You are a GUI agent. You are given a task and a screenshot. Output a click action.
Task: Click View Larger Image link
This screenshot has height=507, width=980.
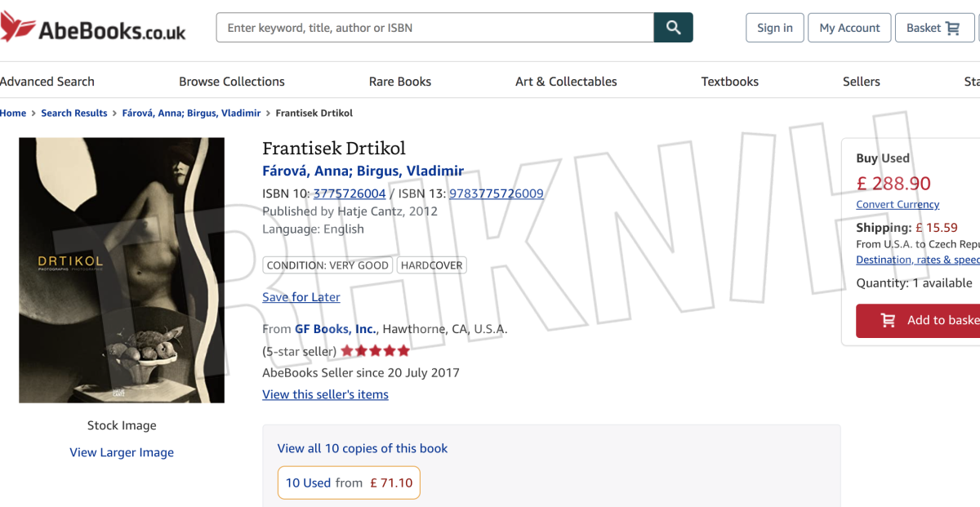pyautogui.click(x=122, y=452)
